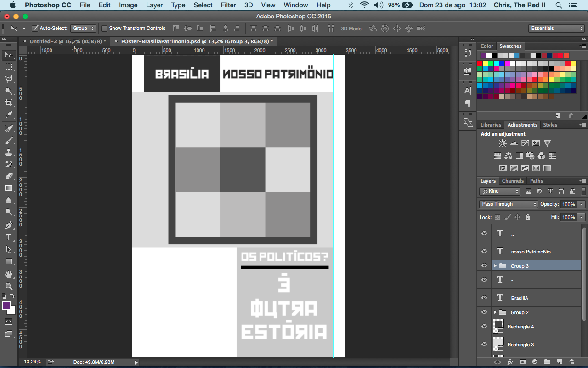Delete layer using the trash icon
This screenshot has height=368, width=588.
[x=571, y=362]
